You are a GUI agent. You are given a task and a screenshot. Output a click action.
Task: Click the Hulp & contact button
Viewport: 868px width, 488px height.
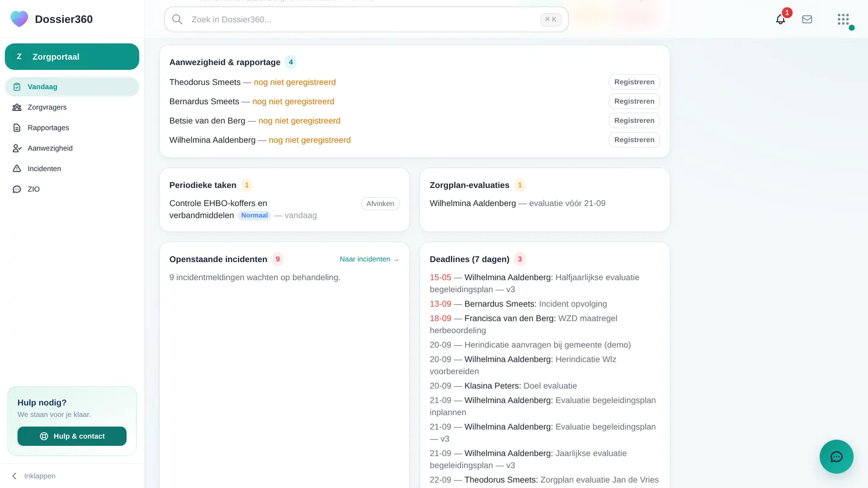pos(72,436)
